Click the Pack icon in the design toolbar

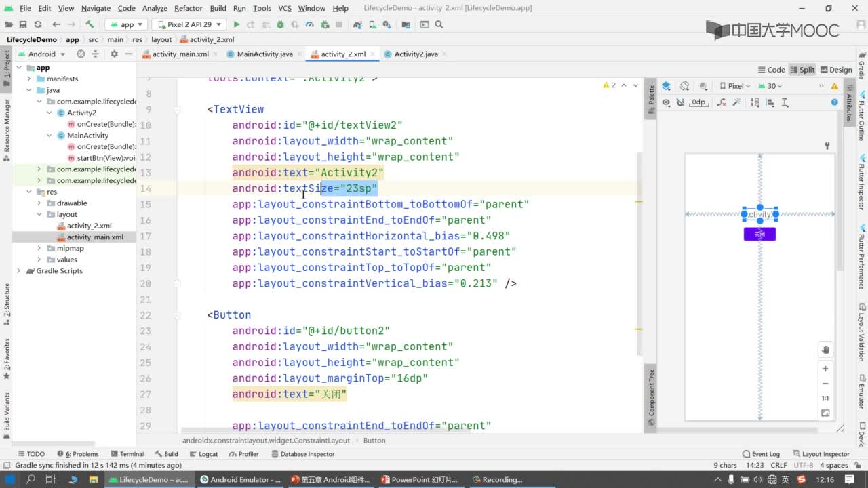coord(755,102)
